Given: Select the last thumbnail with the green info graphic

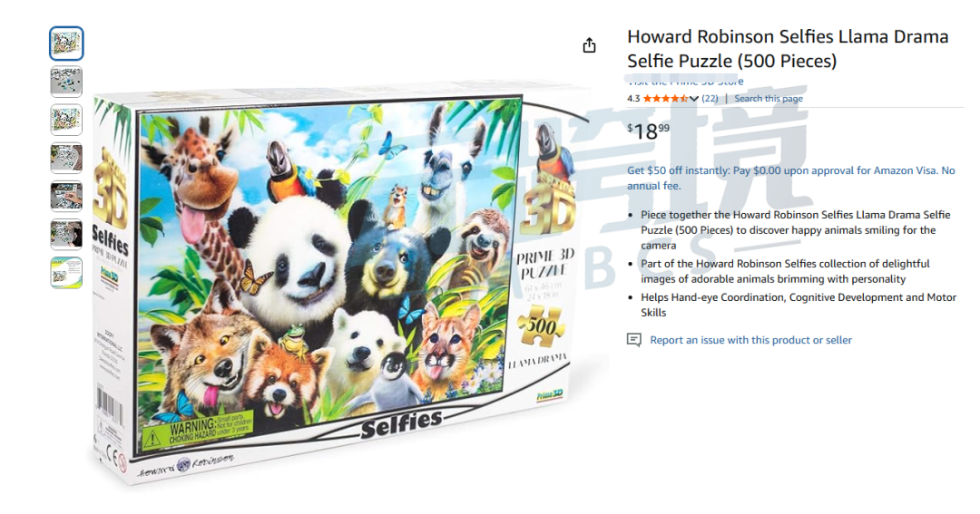Looking at the screenshot, I should (x=66, y=273).
